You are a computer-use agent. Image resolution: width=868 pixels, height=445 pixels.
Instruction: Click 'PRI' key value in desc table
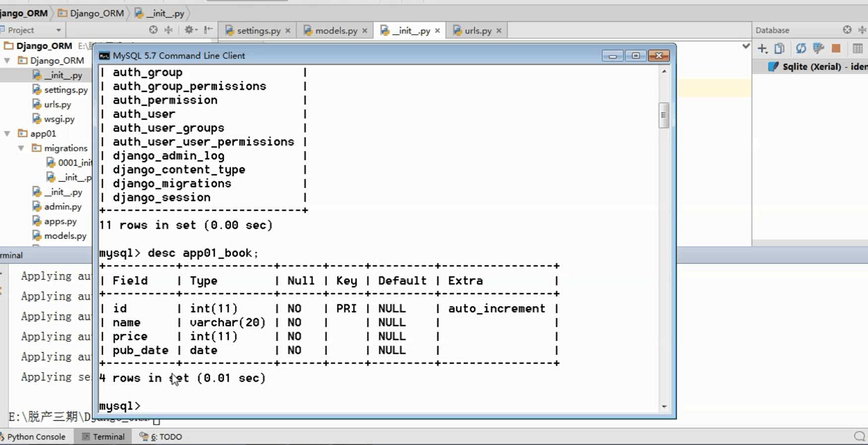[347, 309]
